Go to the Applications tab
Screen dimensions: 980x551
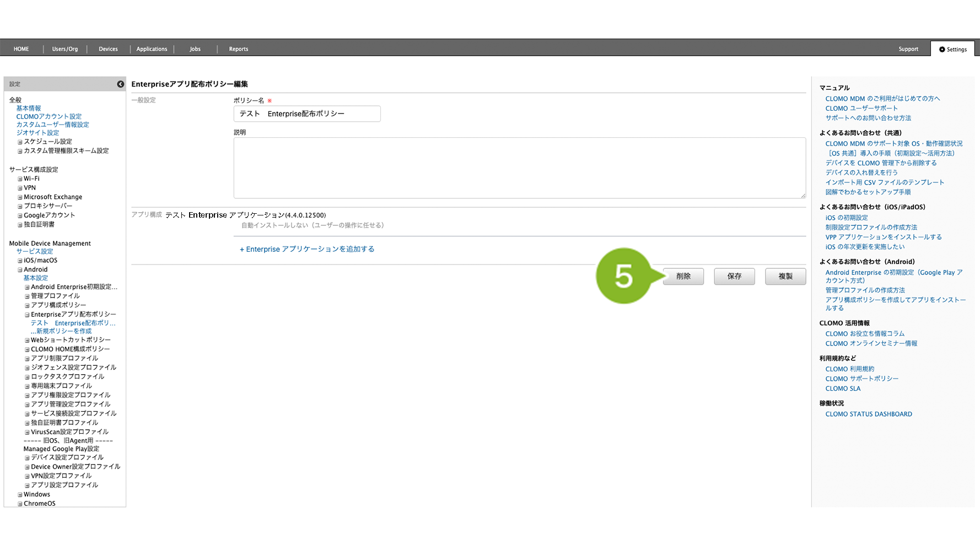coord(152,49)
